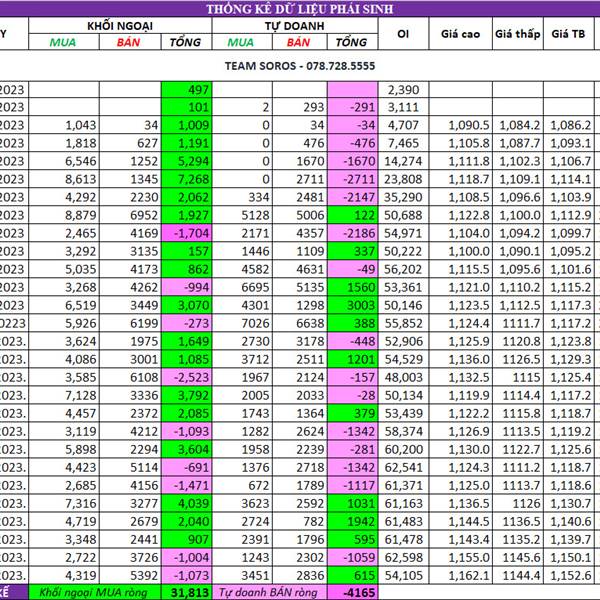Viewport: 600px width, 600px height.
Task: Select the pink cell with value -2,523
Action: (x=186, y=377)
